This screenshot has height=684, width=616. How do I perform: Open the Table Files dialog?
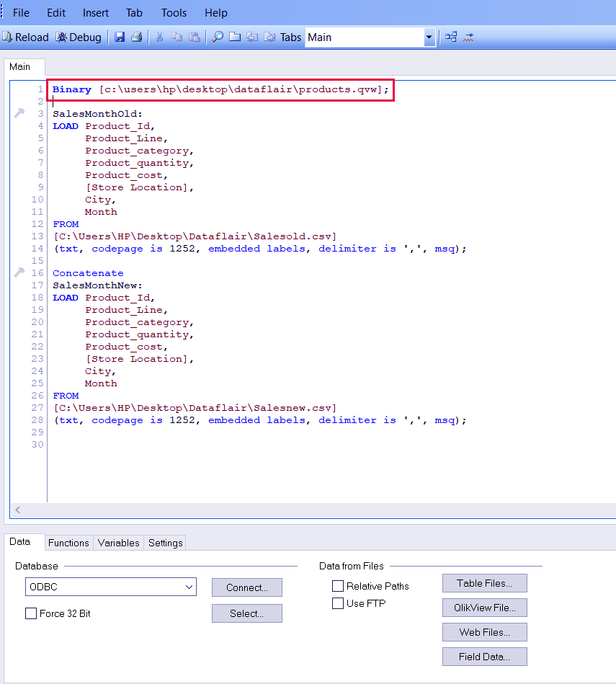pos(484,583)
